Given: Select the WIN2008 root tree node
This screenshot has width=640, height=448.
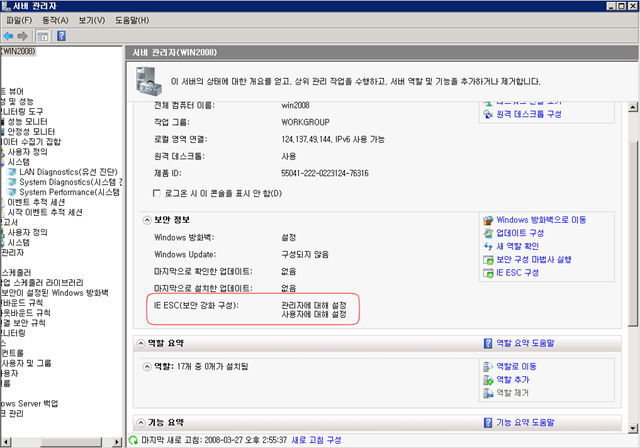Looking at the screenshot, I should 18,51.
